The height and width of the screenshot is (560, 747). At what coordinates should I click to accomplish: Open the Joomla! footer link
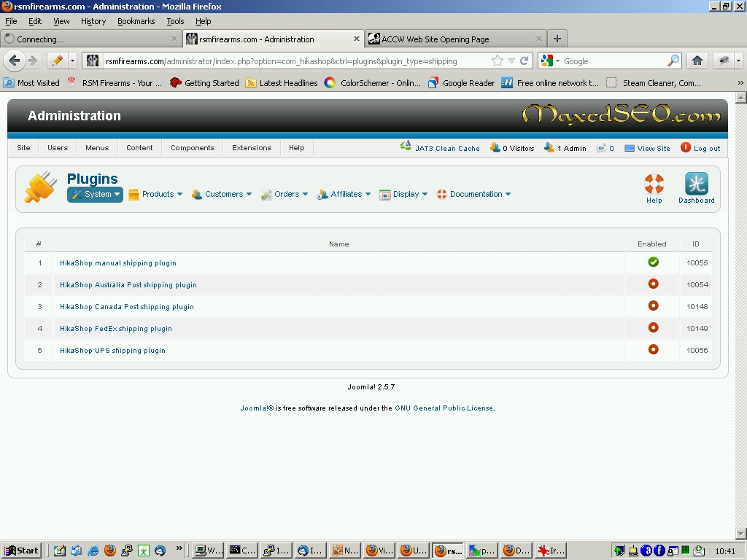tap(257, 408)
